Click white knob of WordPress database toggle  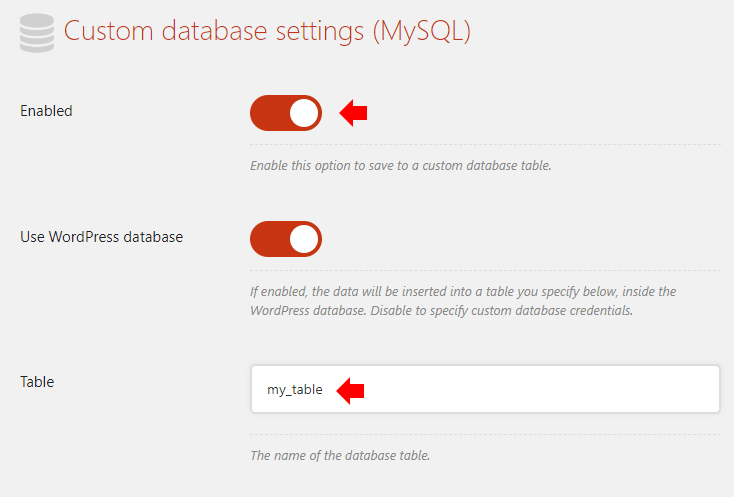pyautogui.click(x=304, y=239)
